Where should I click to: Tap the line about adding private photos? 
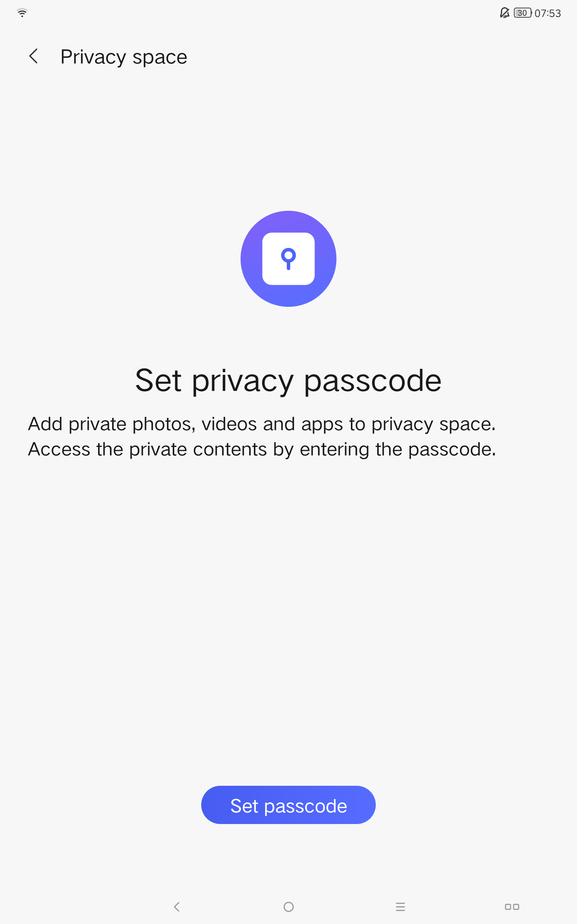[262, 424]
